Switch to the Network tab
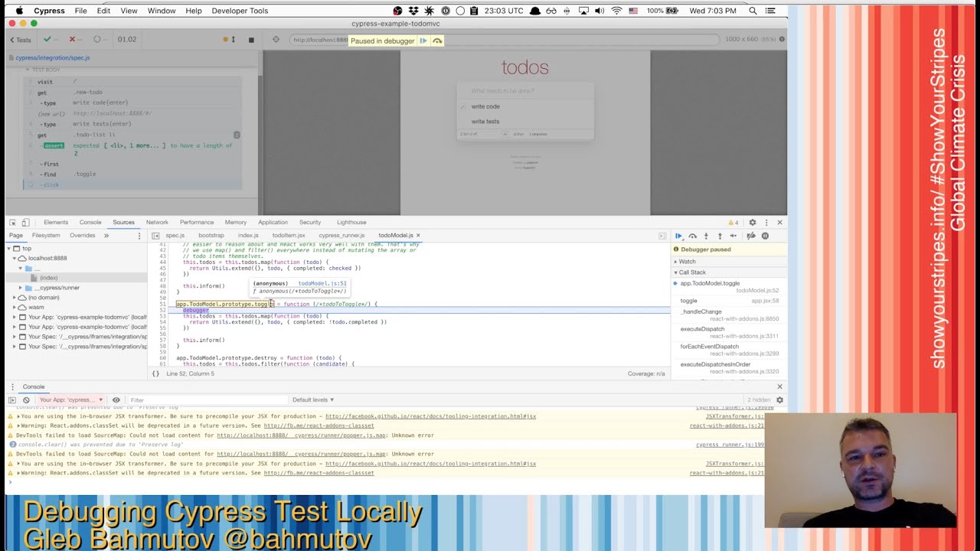Image resolution: width=980 pixels, height=551 pixels. [x=157, y=223]
